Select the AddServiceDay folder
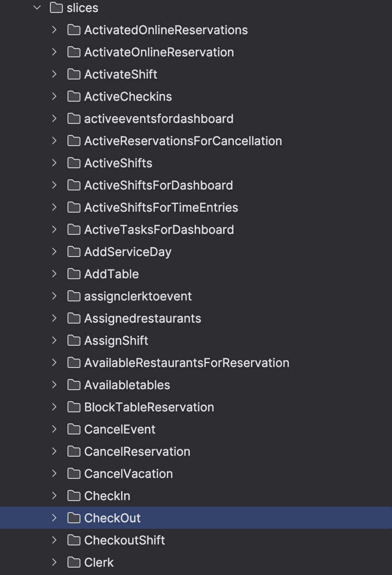 pyautogui.click(x=128, y=251)
